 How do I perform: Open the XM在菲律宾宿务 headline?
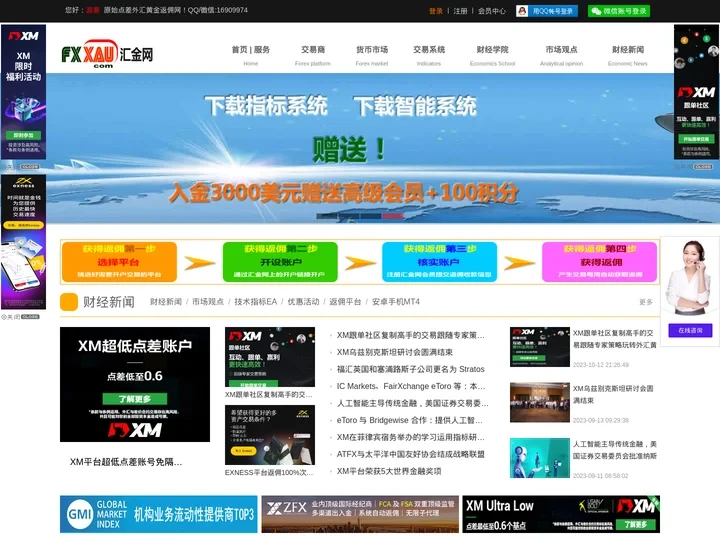[x=411, y=437]
